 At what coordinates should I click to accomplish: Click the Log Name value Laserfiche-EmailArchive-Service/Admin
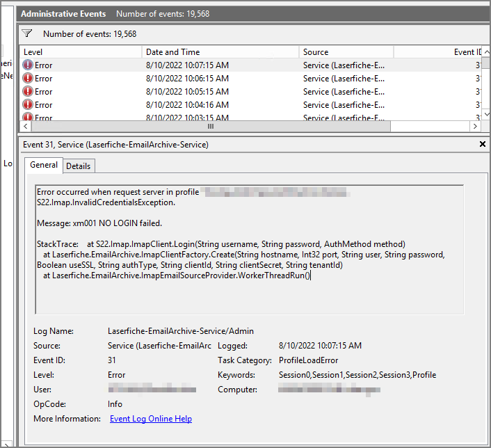click(x=181, y=331)
